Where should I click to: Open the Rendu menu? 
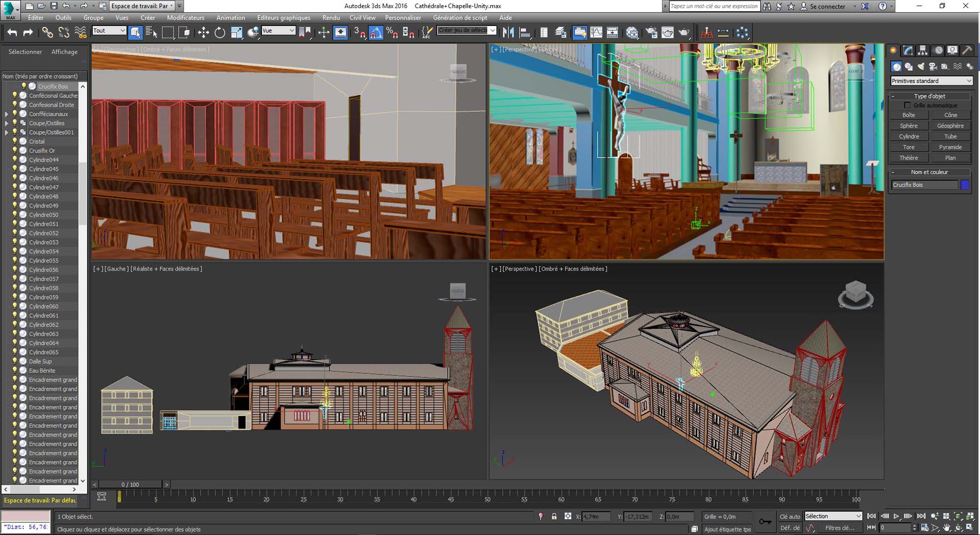tap(331, 17)
